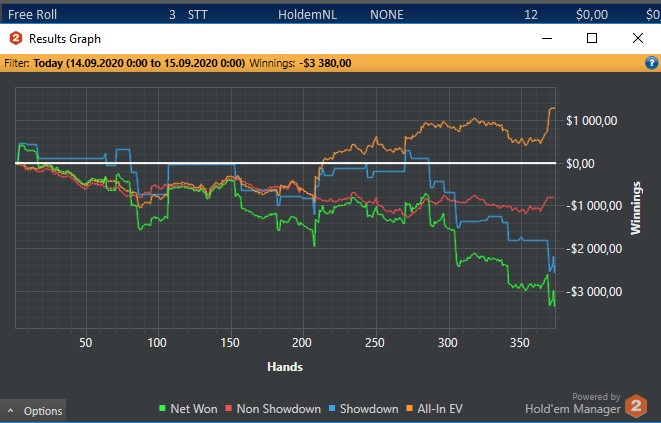The width and height of the screenshot is (661, 423).
Task: Click the -$2 000,00 axis label
Action: point(594,249)
